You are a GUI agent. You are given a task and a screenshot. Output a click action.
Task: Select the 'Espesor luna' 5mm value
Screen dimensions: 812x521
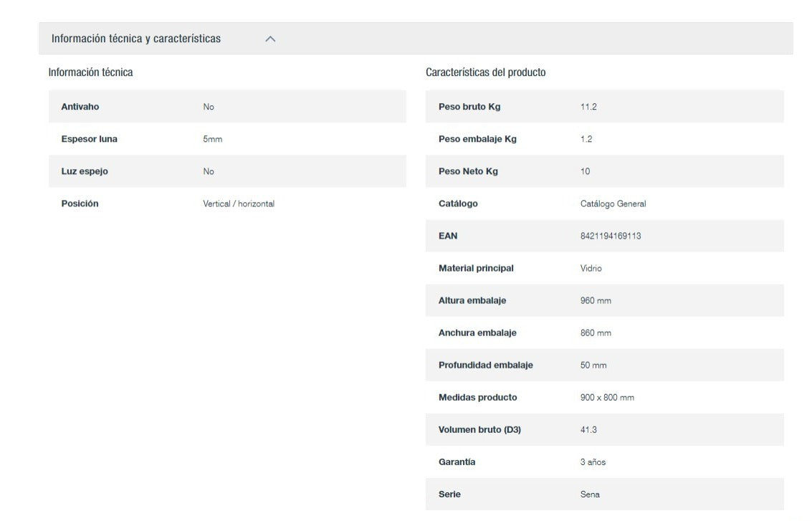tap(213, 139)
